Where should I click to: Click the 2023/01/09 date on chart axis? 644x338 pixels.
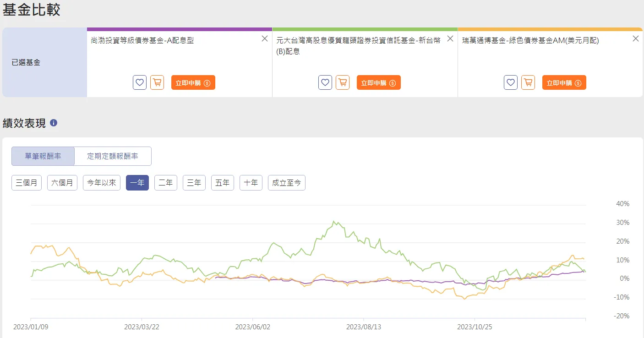pyautogui.click(x=30, y=327)
